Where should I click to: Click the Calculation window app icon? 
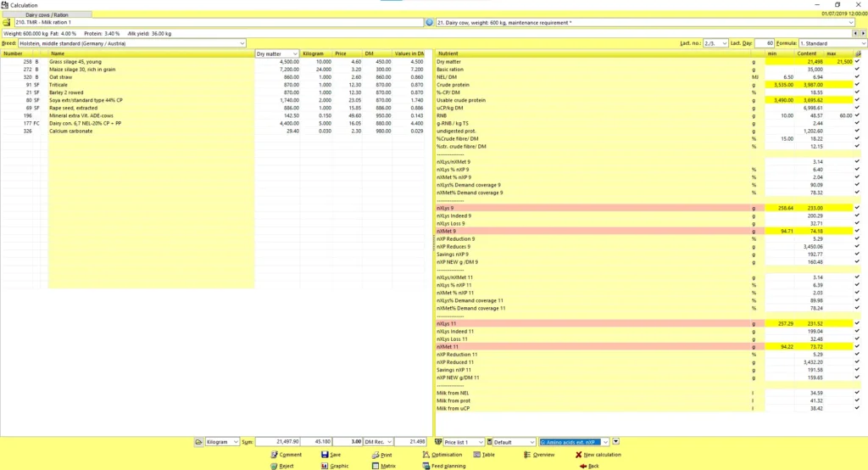pyautogui.click(x=5, y=5)
